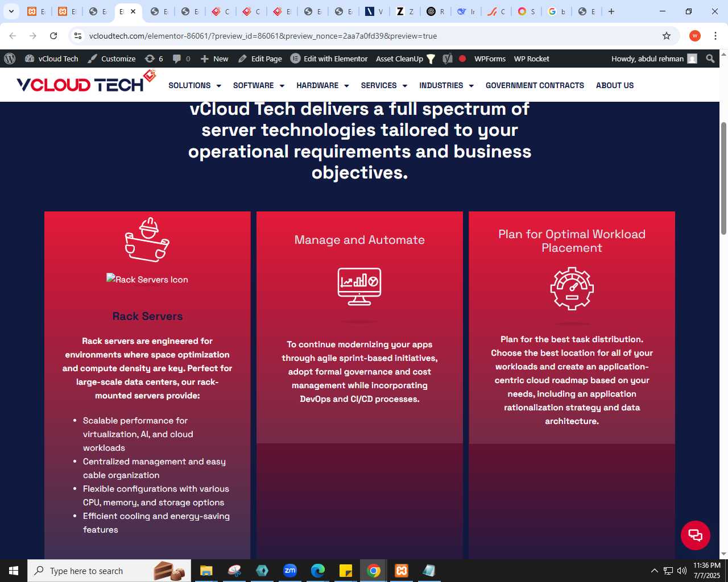Expand the Hardware dropdown arrow
This screenshot has height=582, width=728.
click(346, 86)
